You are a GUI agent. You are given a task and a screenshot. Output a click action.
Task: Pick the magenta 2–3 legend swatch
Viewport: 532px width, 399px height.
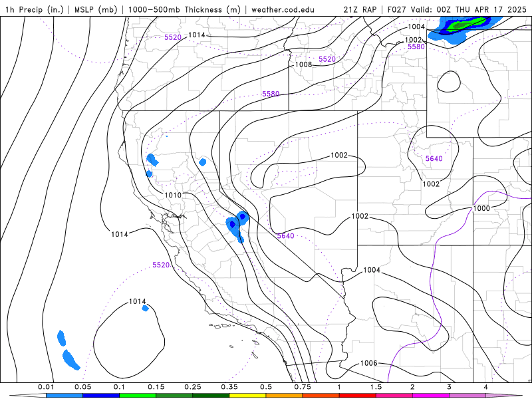tap(431, 396)
